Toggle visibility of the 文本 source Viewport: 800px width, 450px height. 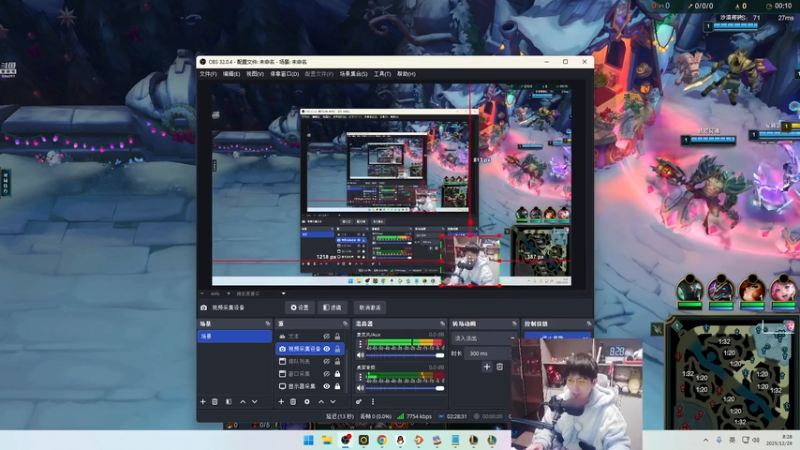(x=327, y=336)
